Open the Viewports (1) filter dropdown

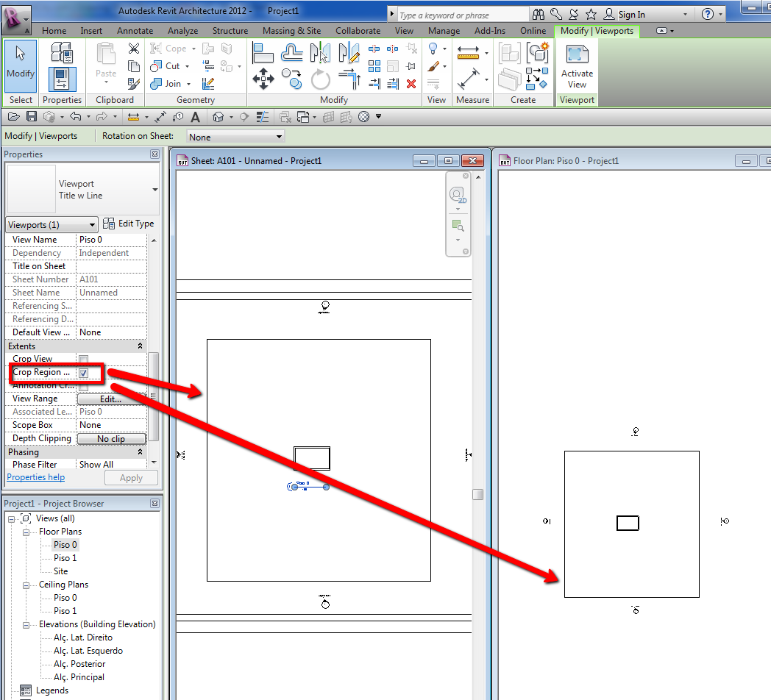point(51,225)
